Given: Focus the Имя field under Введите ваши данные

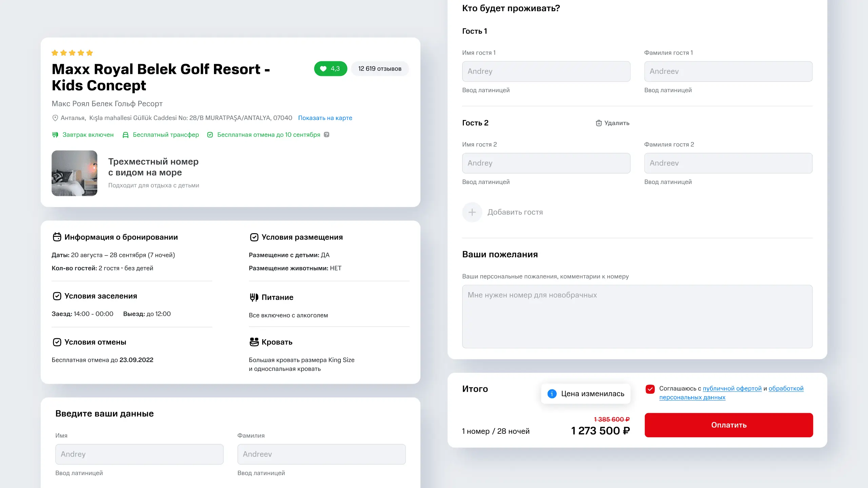Looking at the screenshot, I should (x=139, y=454).
